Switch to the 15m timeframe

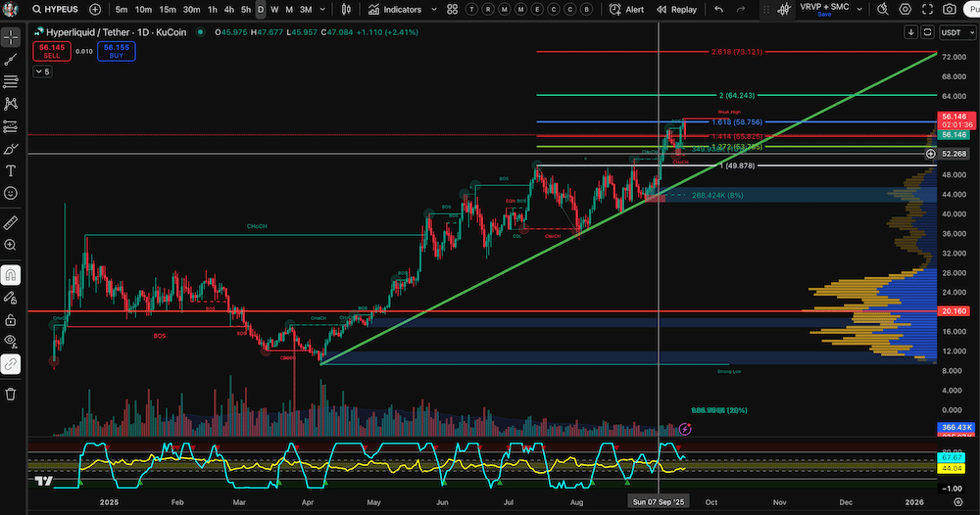168,10
